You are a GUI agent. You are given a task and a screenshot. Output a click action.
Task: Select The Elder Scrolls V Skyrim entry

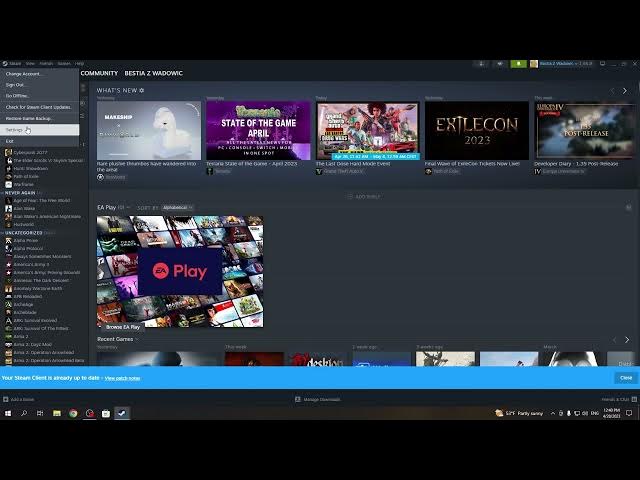44,160
